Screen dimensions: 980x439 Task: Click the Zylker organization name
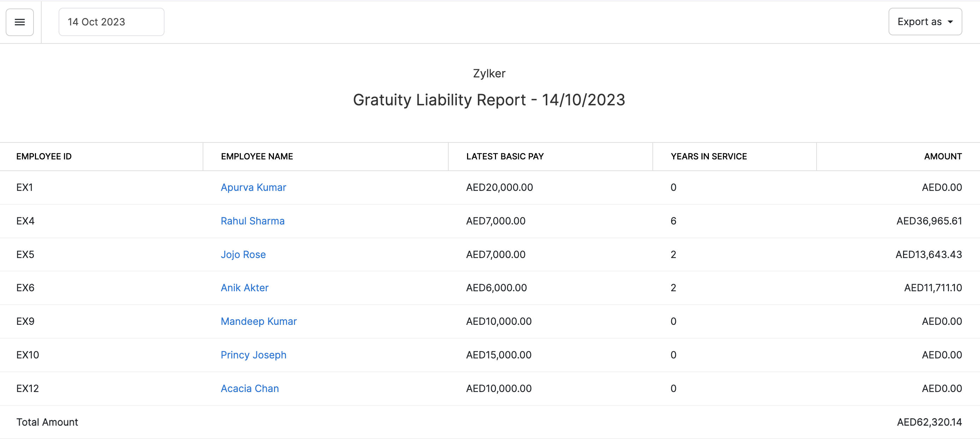[489, 73]
